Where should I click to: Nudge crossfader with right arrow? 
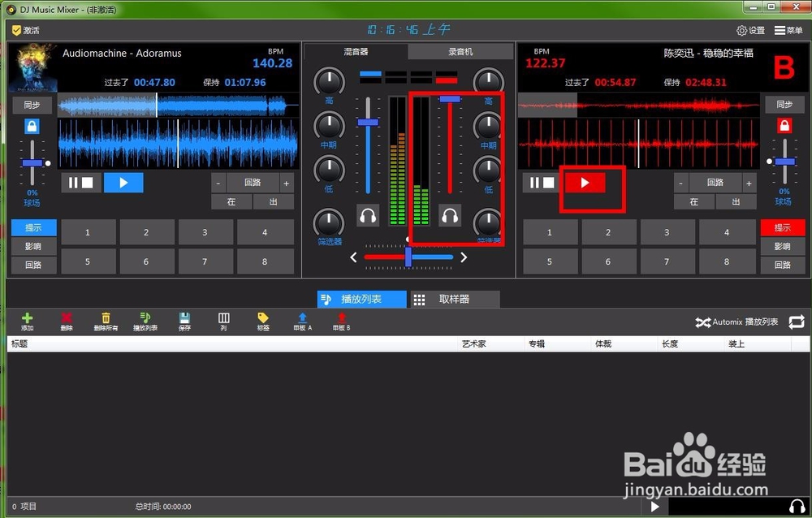click(464, 257)
